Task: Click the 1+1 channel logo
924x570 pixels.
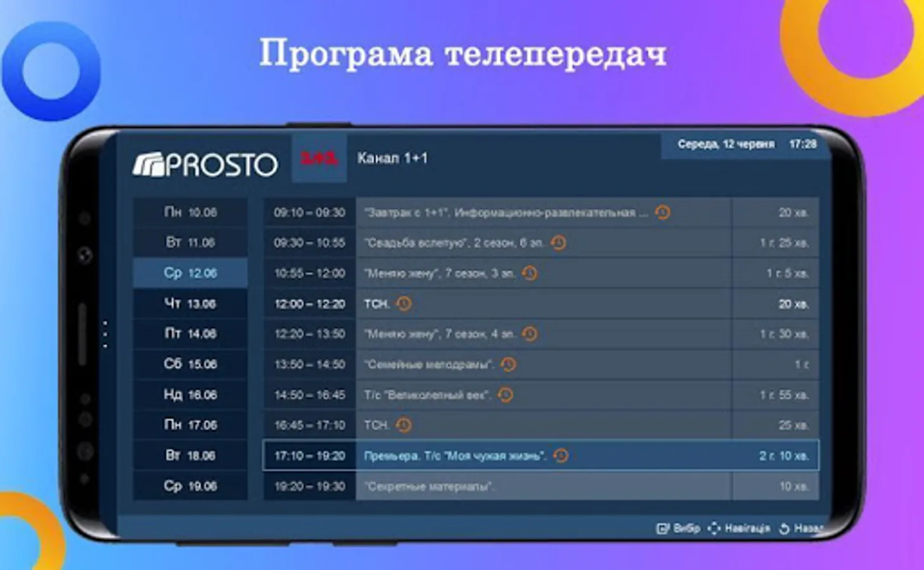Action: tap(319, 158)
